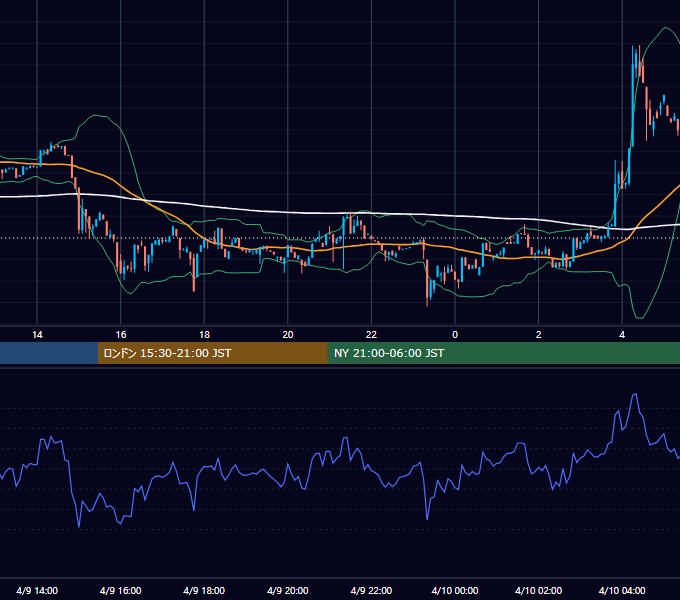Screen dimensions: 680x600
Task: Click the 4/10 02:00 time label
Action: tap(538, 590)
